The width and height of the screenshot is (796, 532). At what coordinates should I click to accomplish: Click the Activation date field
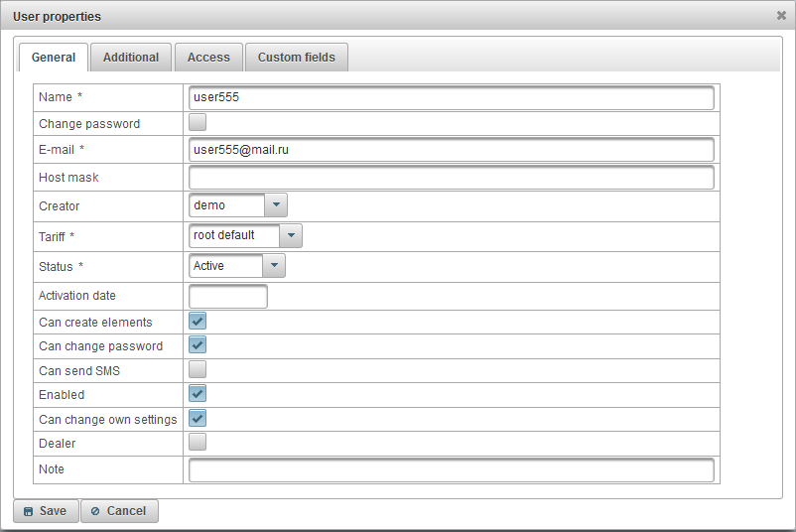coord(227,296)
